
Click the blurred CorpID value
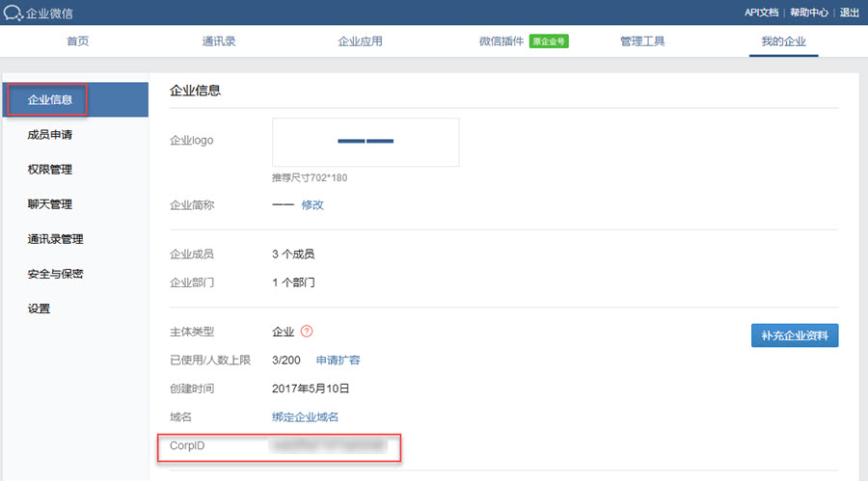coord(328,445)
